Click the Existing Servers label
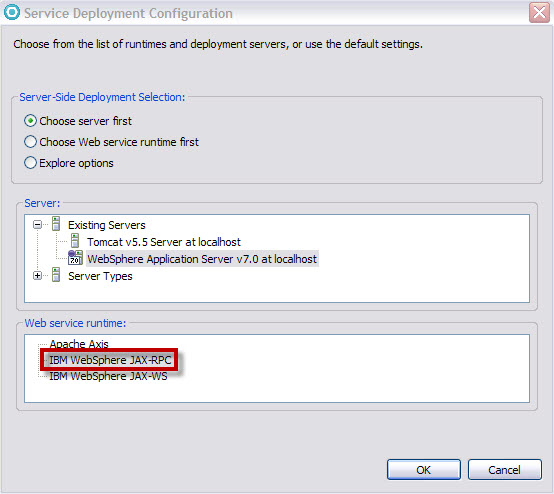The image size is (554, 494). [x=107, y=225]
